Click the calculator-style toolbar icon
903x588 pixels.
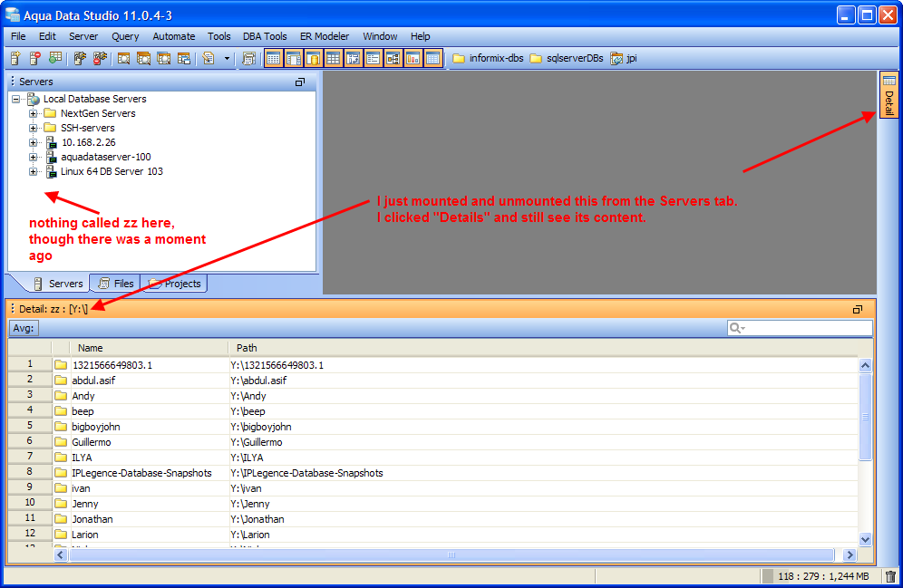coord(248,58)
